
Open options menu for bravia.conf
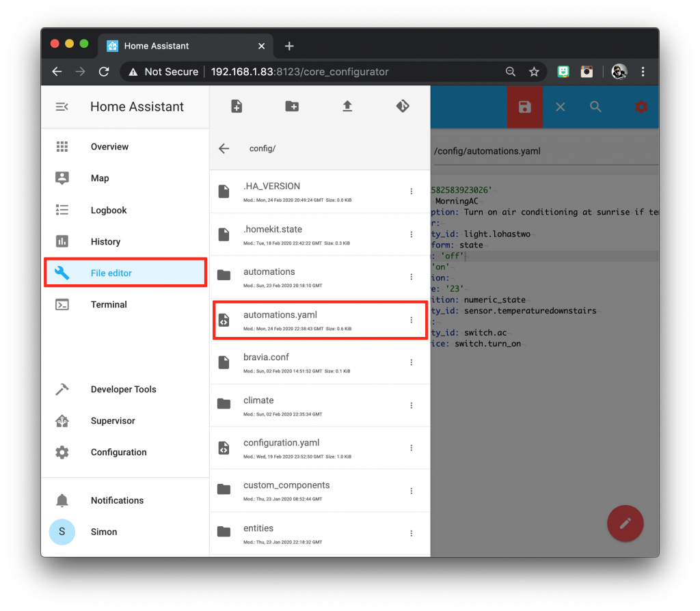(411, 362)
